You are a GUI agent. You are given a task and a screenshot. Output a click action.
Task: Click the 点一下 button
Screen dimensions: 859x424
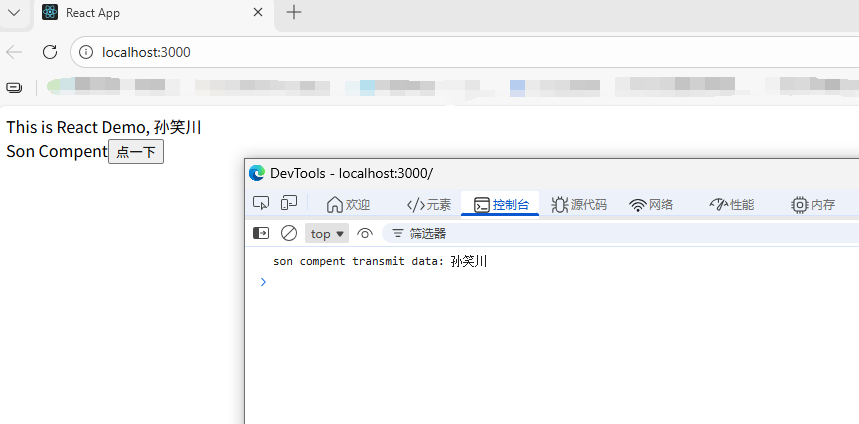(136, 152)
